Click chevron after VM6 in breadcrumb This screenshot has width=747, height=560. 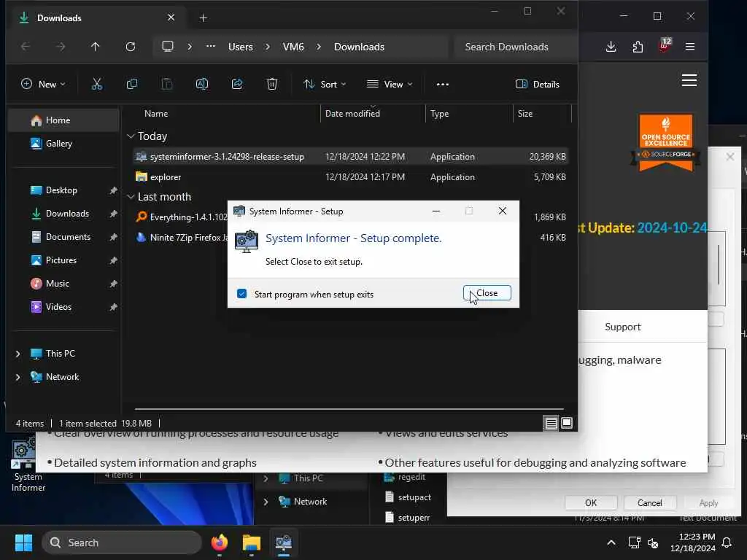coord(319,47)
